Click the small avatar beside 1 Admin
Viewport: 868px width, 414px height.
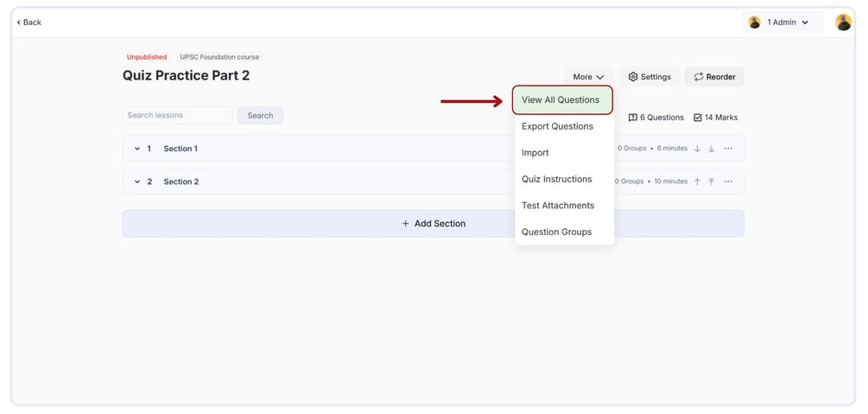(755, 22)
